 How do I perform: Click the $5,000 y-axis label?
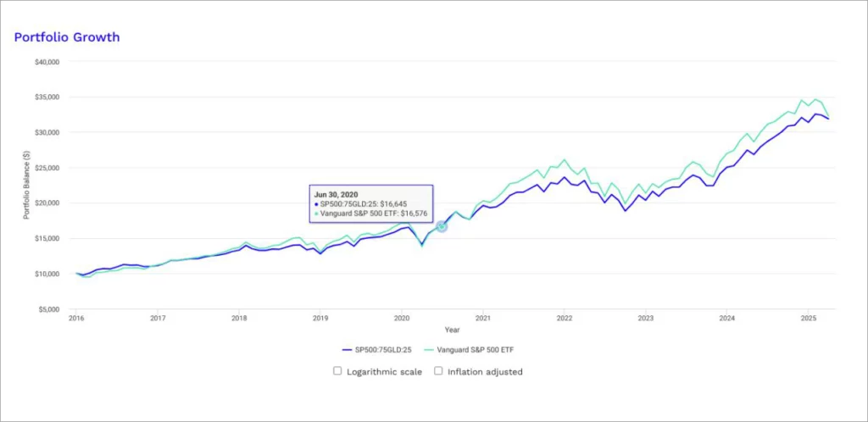pos(48,309)
